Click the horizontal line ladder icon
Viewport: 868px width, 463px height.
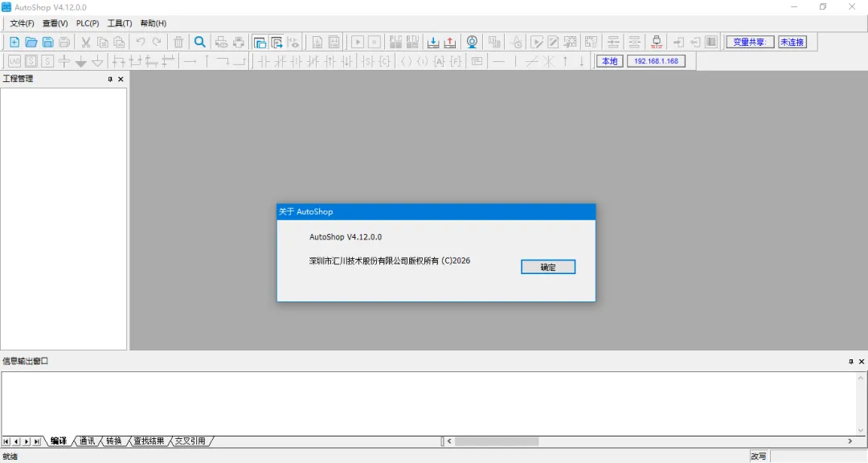tap(499, 61)
